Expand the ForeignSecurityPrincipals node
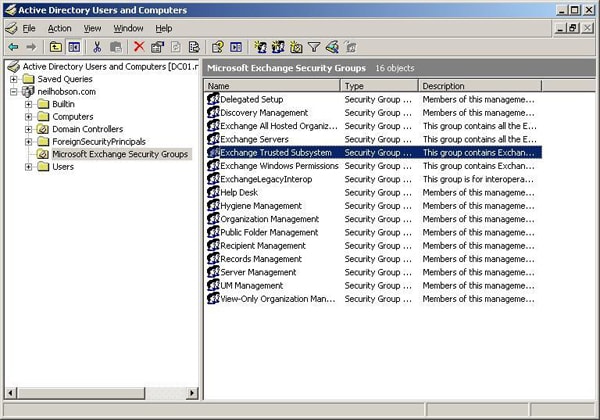Screen dimensions: 600x420 (28, 142)
